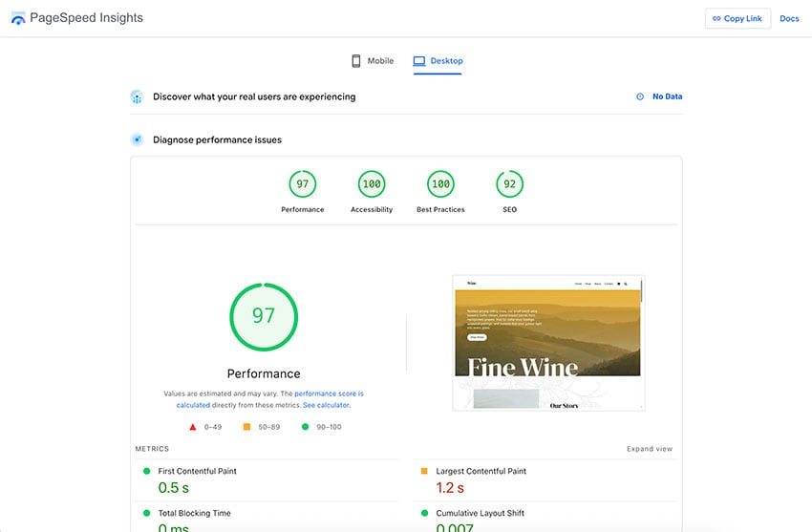Click the METRICS section label
The width and height of the screenshot is (812, 532).
pyautogui.click(x=152, y=449)
